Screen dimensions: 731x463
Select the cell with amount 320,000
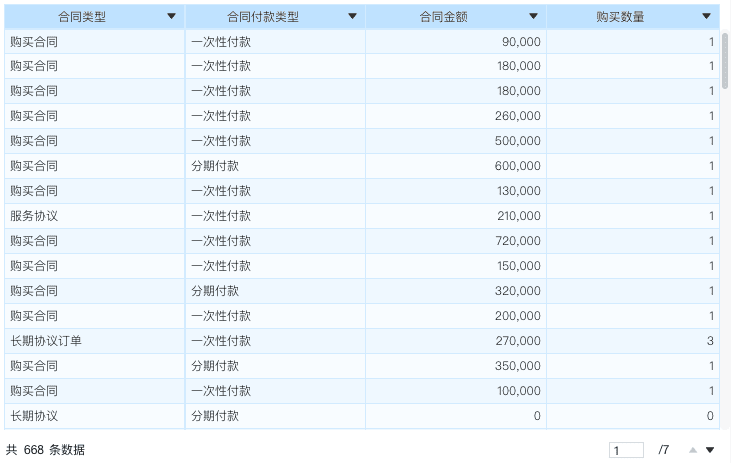pos(456,291)
